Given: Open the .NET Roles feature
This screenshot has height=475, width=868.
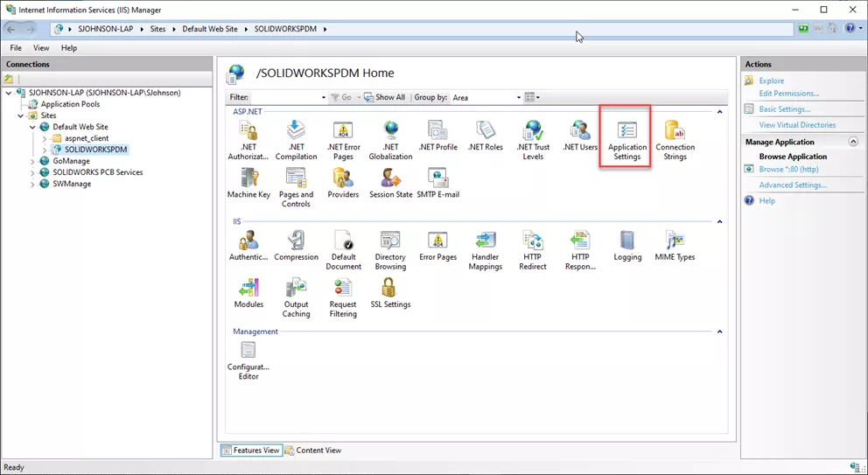Looking at the screenshot, I should point(486,136).
